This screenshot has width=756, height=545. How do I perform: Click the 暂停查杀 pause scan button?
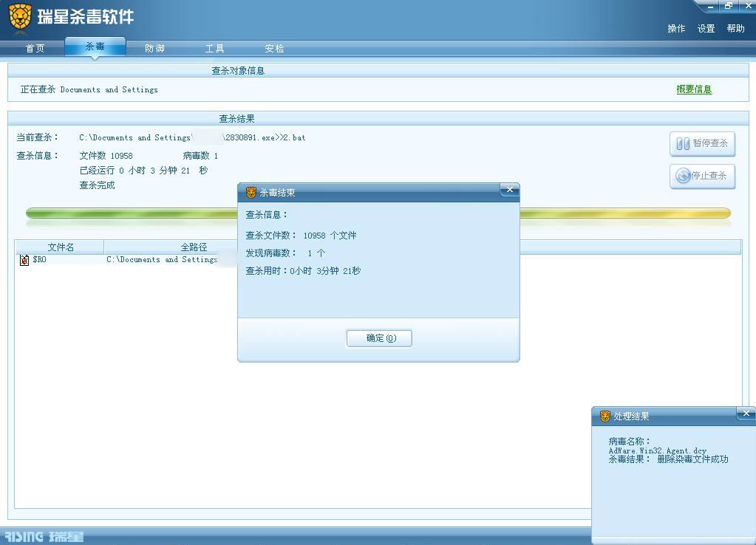coord(703,143)
